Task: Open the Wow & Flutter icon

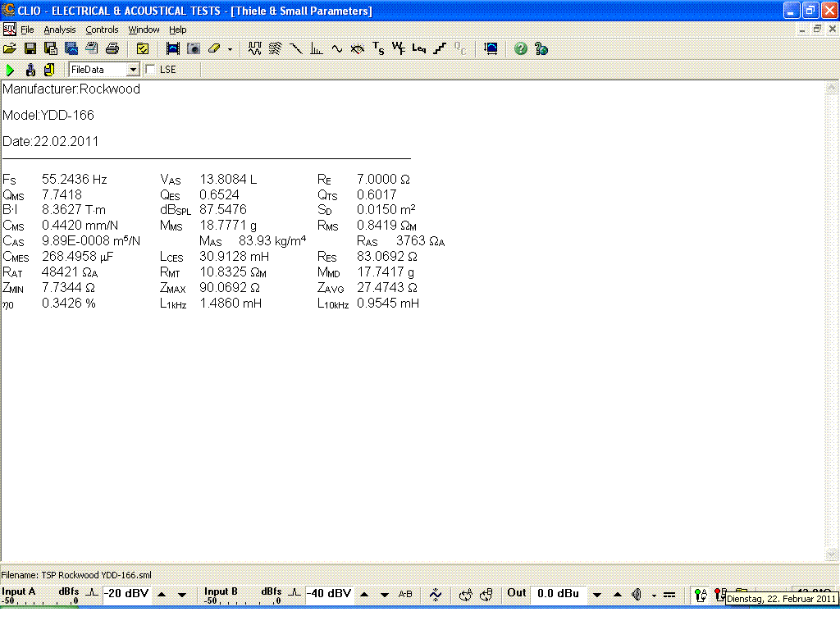Action: 399,48
